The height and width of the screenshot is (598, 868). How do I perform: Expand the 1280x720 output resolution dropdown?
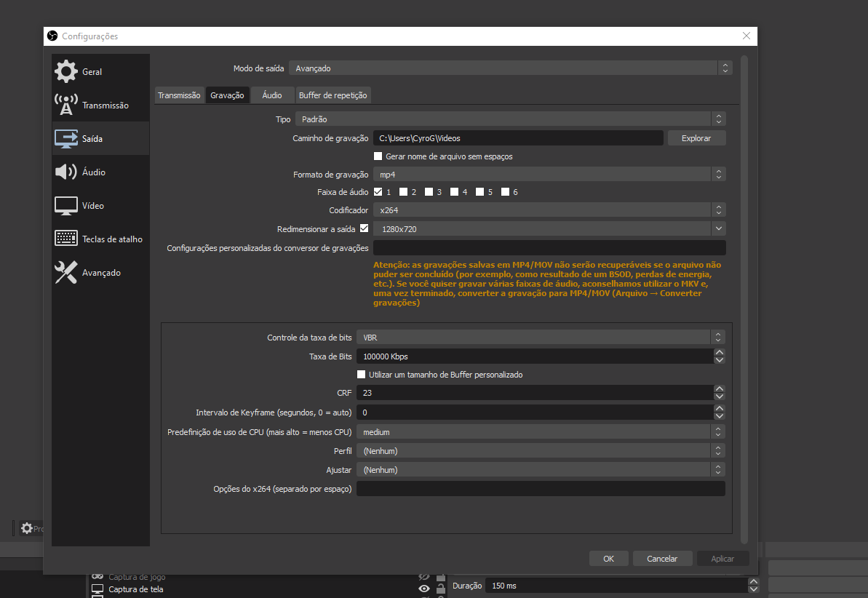click(x=549, y=228)
